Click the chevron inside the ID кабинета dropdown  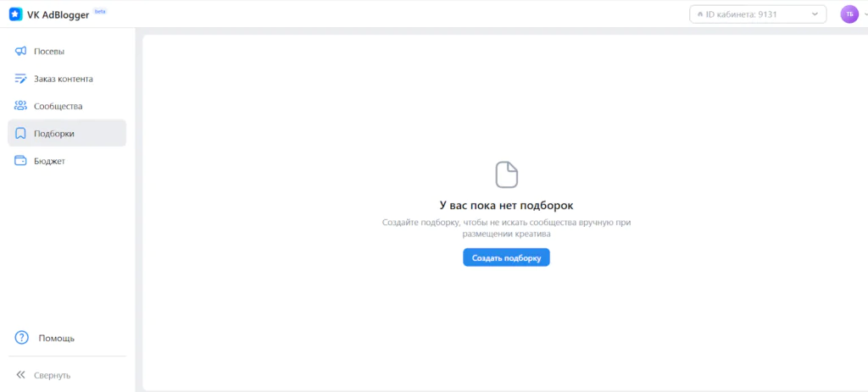(x=815, y=14)
